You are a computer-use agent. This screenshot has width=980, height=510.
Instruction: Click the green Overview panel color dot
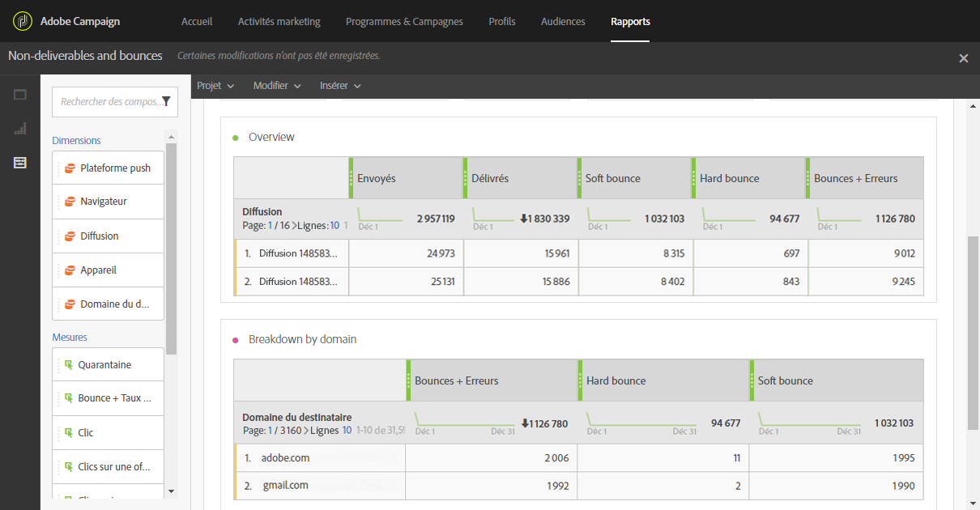236,138
